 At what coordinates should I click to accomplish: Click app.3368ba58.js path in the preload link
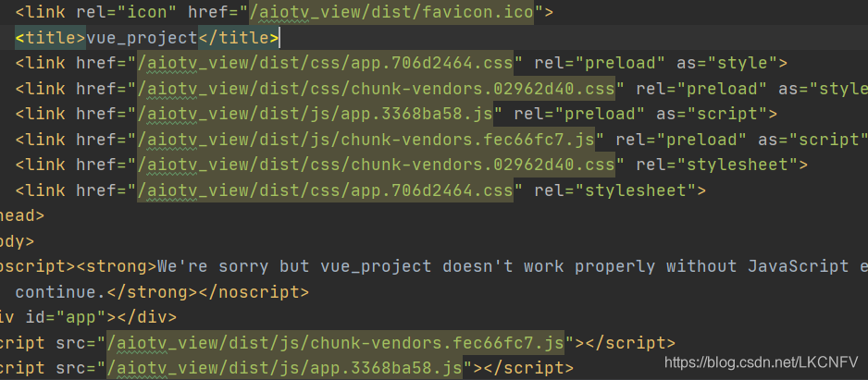point(316,114)
